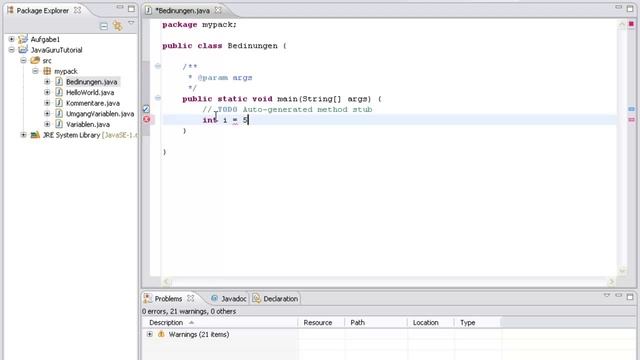Click 'int i = 5' code line

coord(225,120)
